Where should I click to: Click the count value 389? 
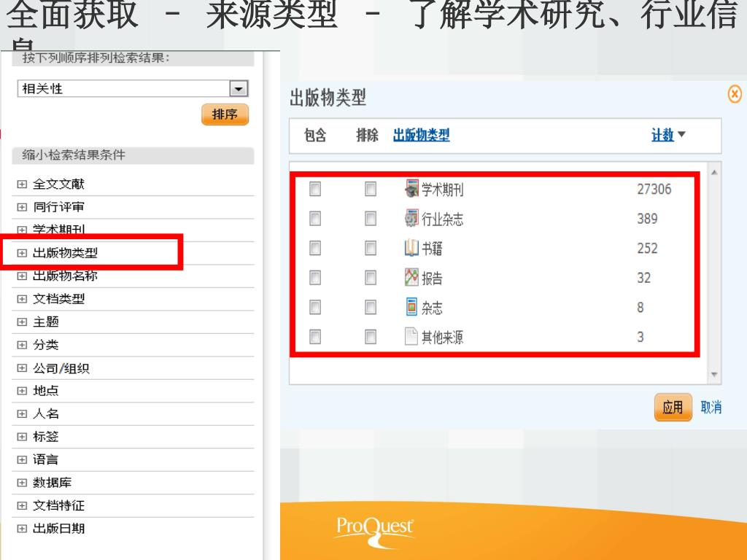pos(648,219)
